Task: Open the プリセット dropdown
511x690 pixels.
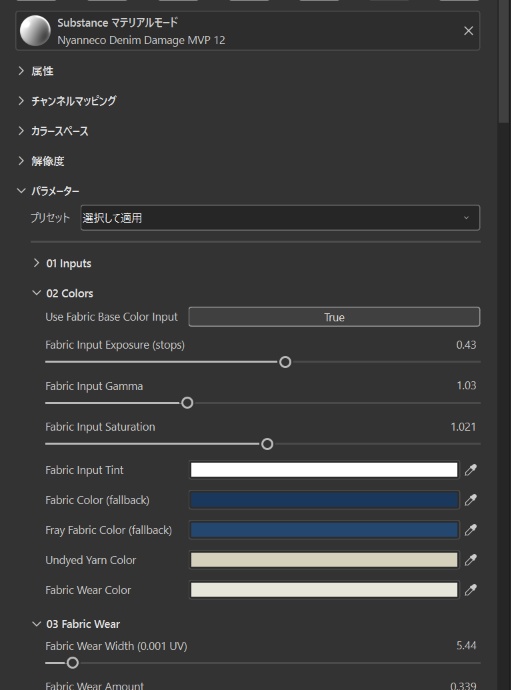Action: pyautogui.click(x=280, y=218)
